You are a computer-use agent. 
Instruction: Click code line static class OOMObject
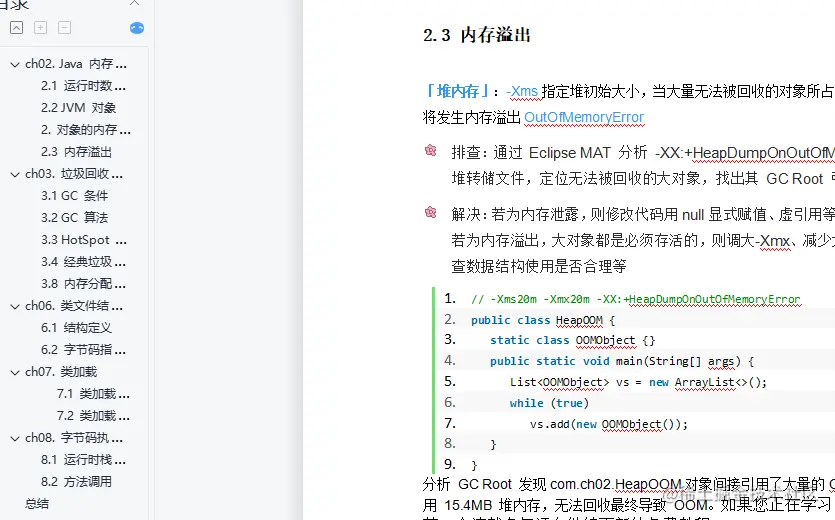pos(572,340)
